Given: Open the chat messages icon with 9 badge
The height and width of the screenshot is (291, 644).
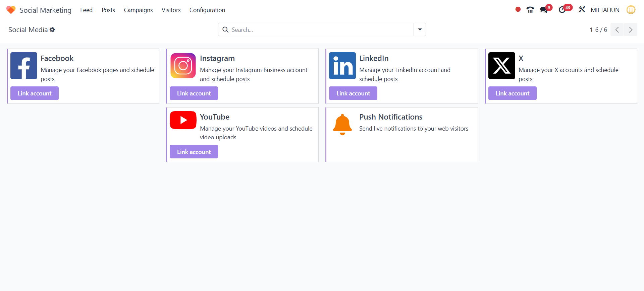Looking at the screenshot, I should [x=544, y=10].
